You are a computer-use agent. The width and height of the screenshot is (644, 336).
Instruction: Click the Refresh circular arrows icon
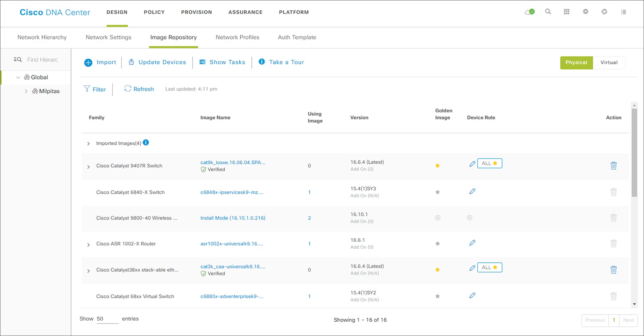pyautogui.click(x=127, y=88)
